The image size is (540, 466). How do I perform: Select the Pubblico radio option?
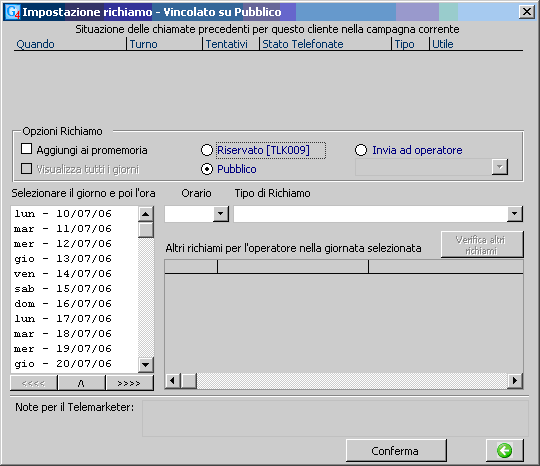click(x=207, y=169)
